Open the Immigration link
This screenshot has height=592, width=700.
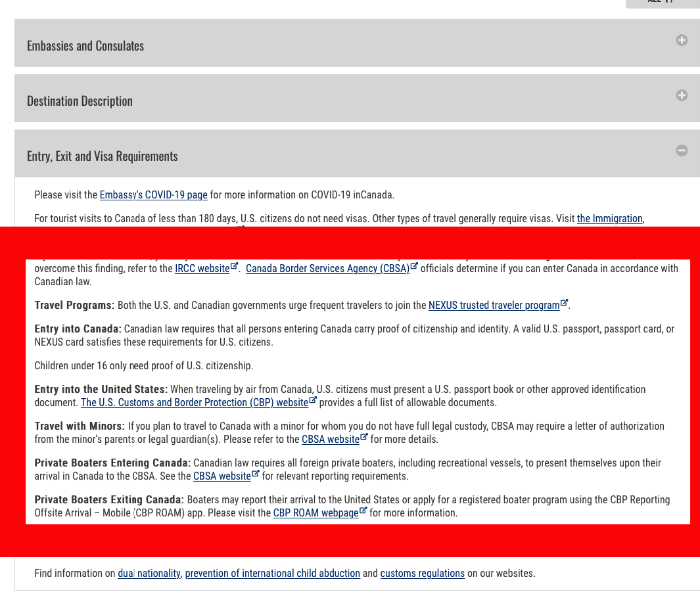610,219
